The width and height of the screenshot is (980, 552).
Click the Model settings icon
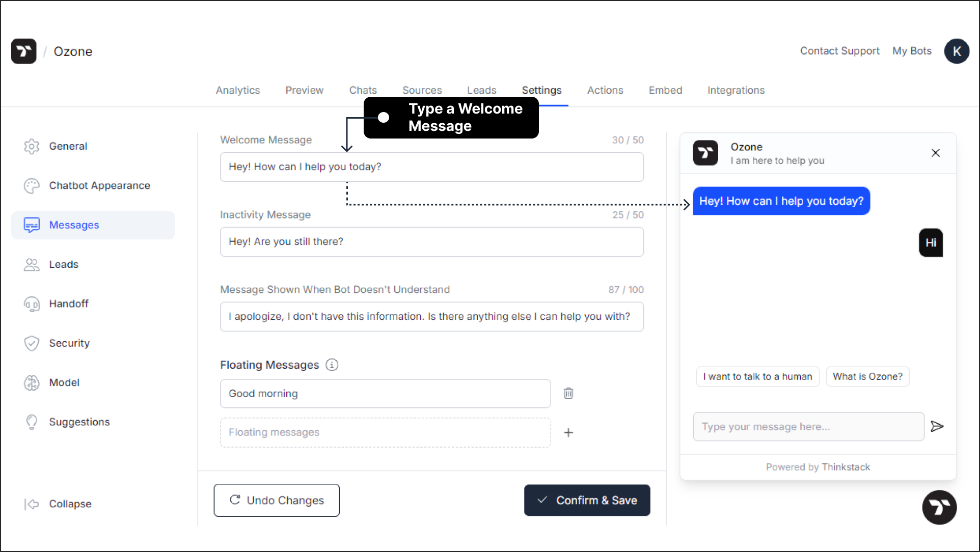[32, 382]
